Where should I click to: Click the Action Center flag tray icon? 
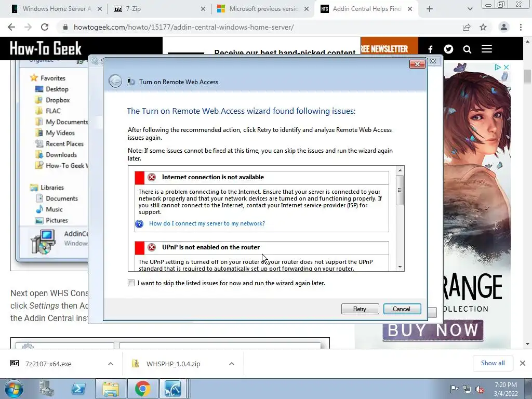point(454,389)
